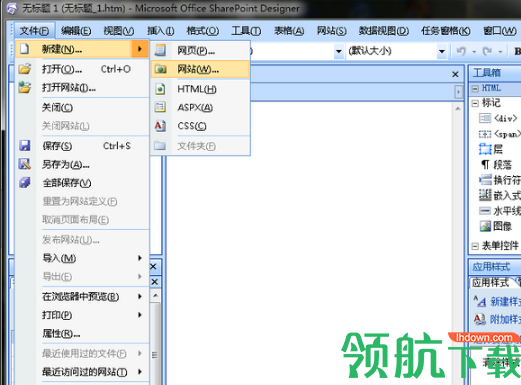Open the 网站(S) menu
The width and height of the screenshot is (521, 385).
tap(331, 31)
